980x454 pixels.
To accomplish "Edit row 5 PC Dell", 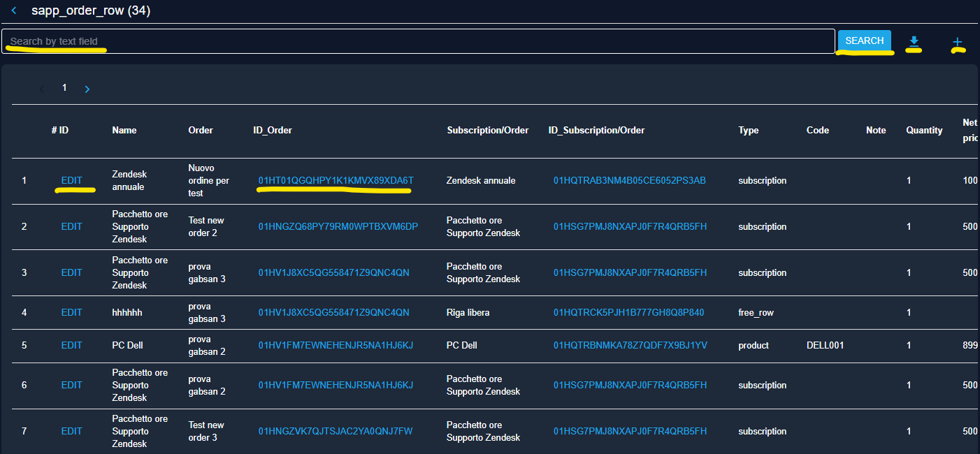I will point(71,346).
